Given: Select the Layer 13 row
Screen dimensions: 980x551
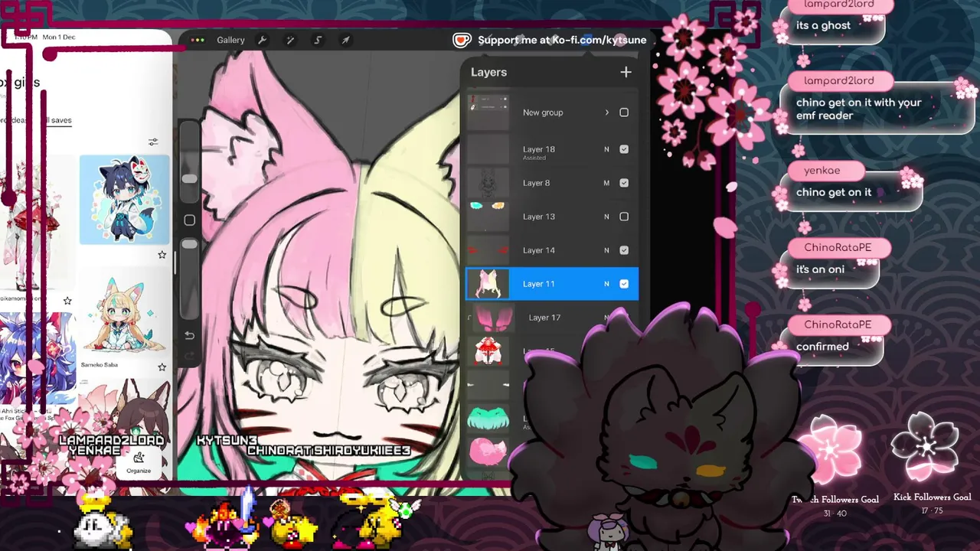Looking at the screenshot, I should (x=552, y=217).
